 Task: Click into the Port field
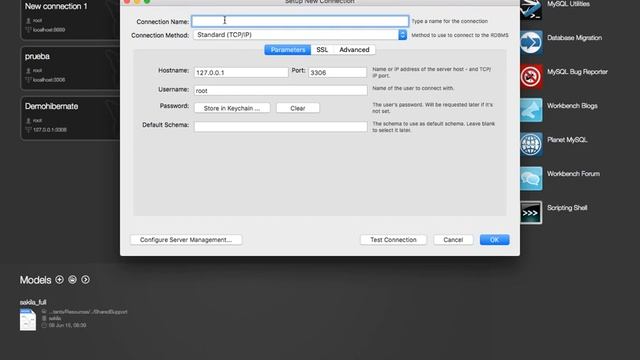click(338, 72)
